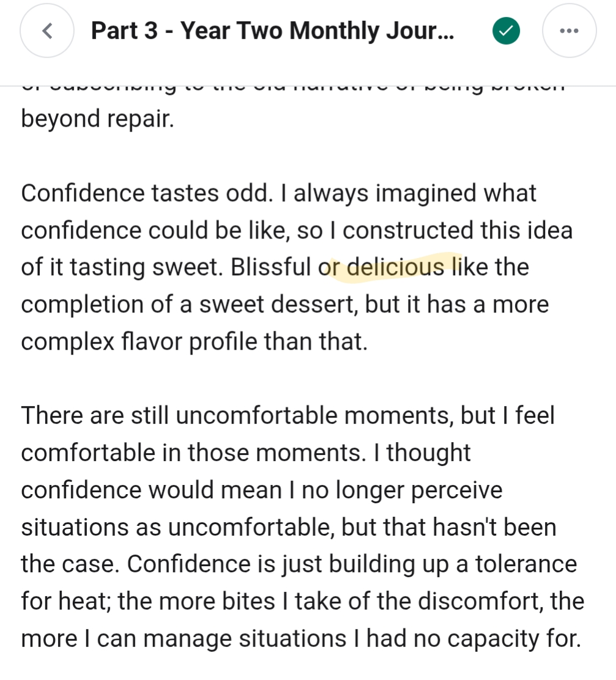Viewport: 616px width, 680px height.
Task: Place cursor in sentence Confidence tastes odd
Action: click(x=146, y=193)
